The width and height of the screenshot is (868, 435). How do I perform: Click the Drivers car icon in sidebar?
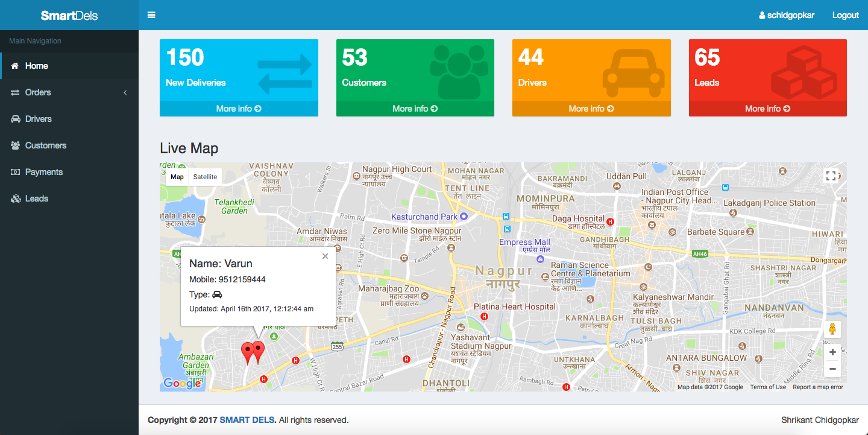tap(15, 119)
